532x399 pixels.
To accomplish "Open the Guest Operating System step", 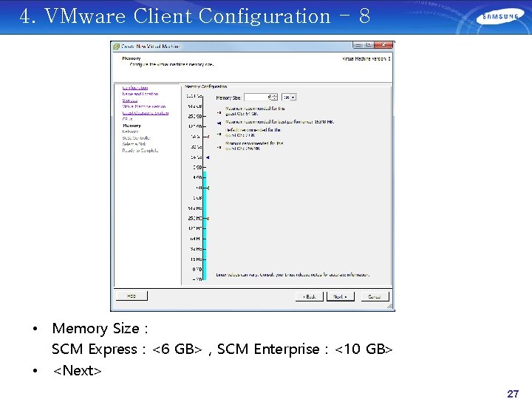I will [x=146, y=113].
